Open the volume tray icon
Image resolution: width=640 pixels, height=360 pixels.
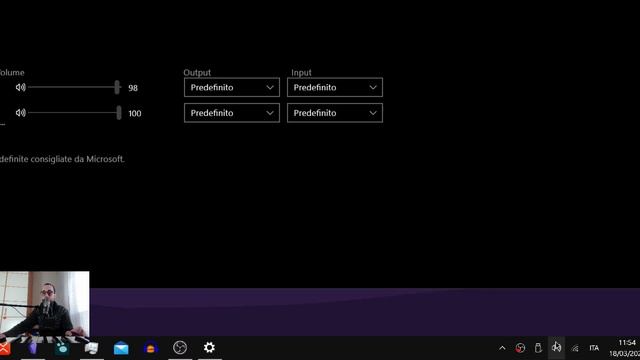(556, 347)
